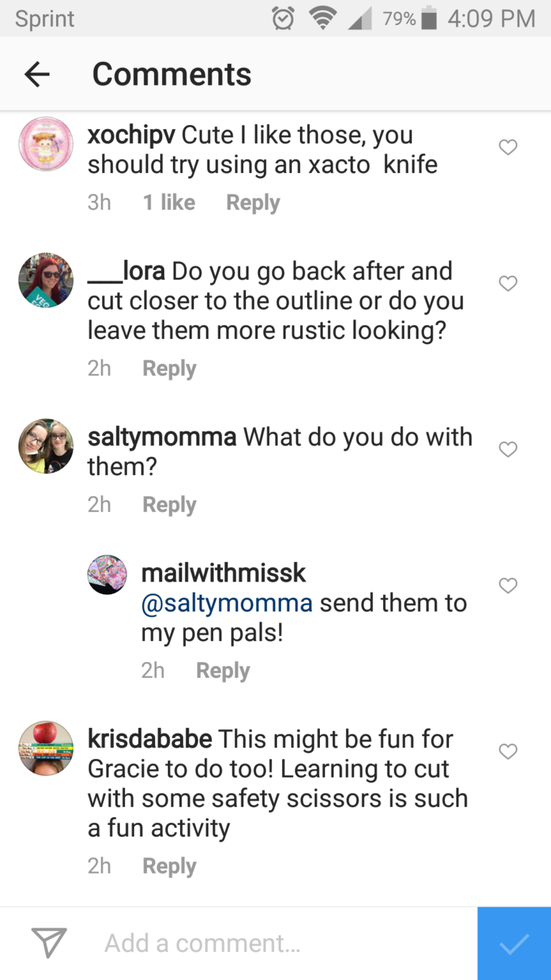551x980 pixels.
Task: Open xochipv's profile picture
Action: point(46,144)
